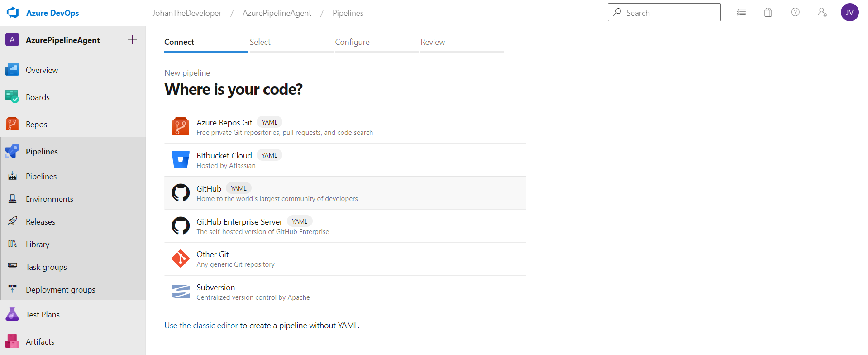The image size is (868, 355).
Task: Open JohanTheDeveloper organization breadcrumb
Action: click(x=187, y=13)
